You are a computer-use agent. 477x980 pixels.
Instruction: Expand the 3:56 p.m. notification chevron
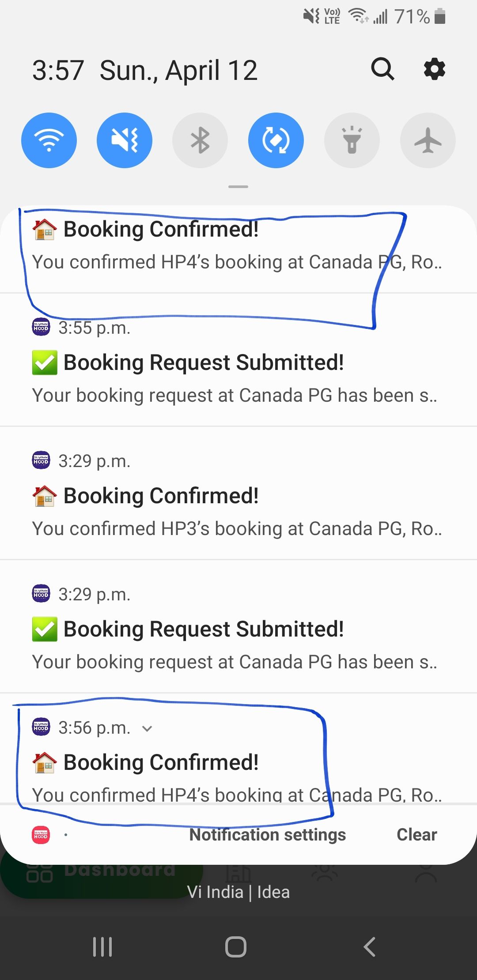(x=147, y=728)
